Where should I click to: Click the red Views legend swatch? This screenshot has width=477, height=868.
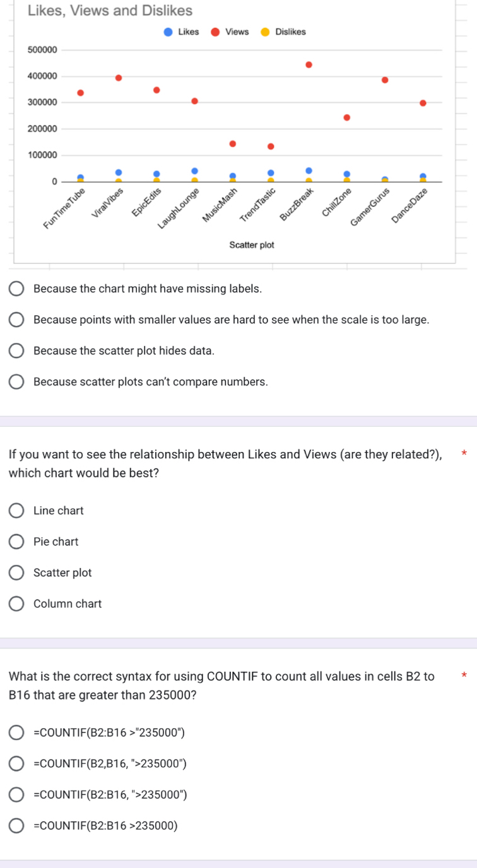[216, 32]
